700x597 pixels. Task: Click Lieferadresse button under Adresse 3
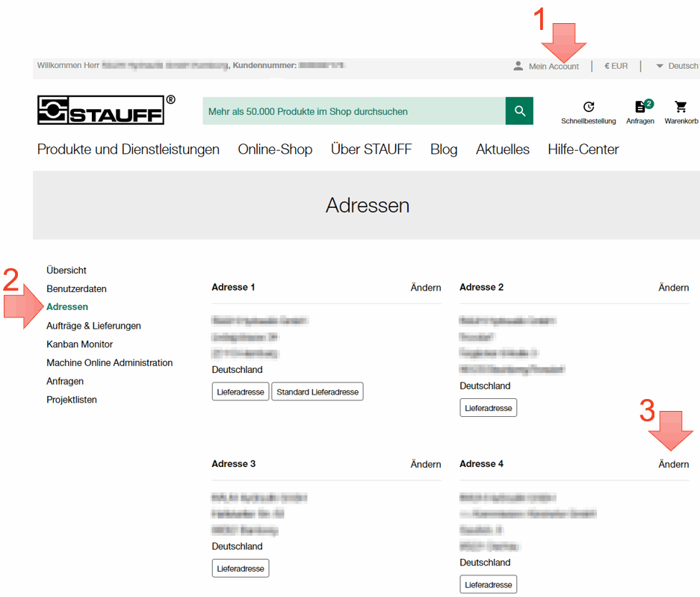[241, 569]
